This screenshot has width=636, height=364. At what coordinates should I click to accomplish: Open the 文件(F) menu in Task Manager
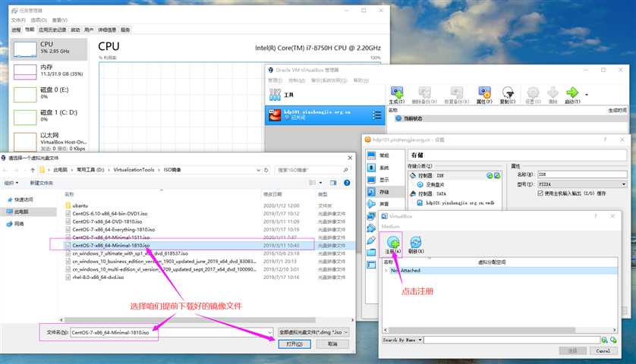18,20
